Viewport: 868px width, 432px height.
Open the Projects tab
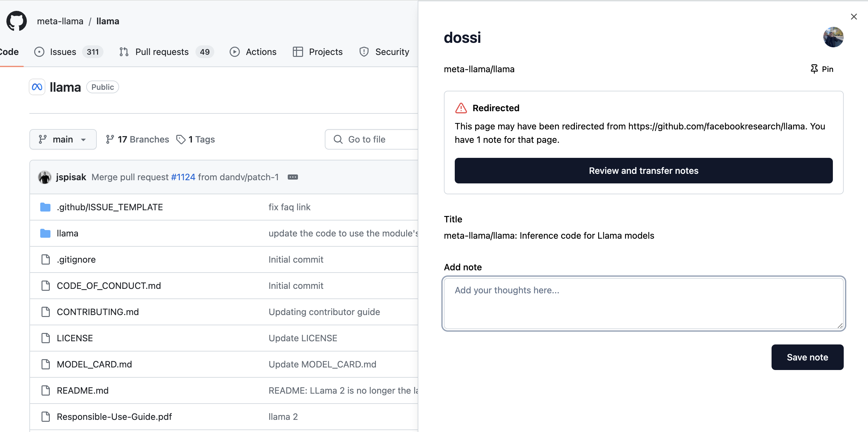coord(318,52)
